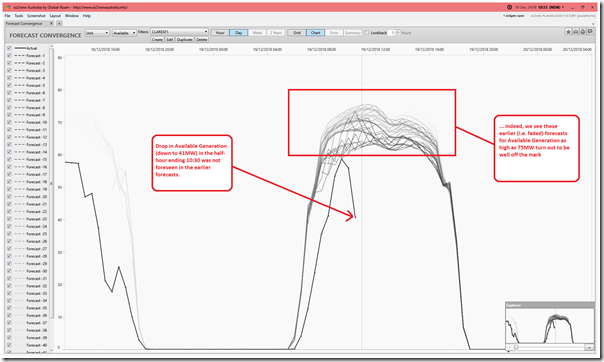Click the minus button in explorer zoom bar

[x=509, y=347]
